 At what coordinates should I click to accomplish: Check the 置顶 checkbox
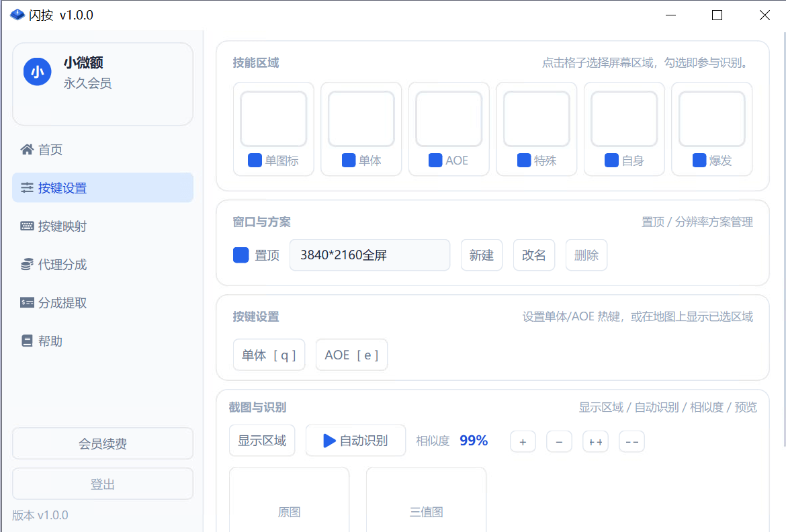pyautogui.click(x=241, y=255)
